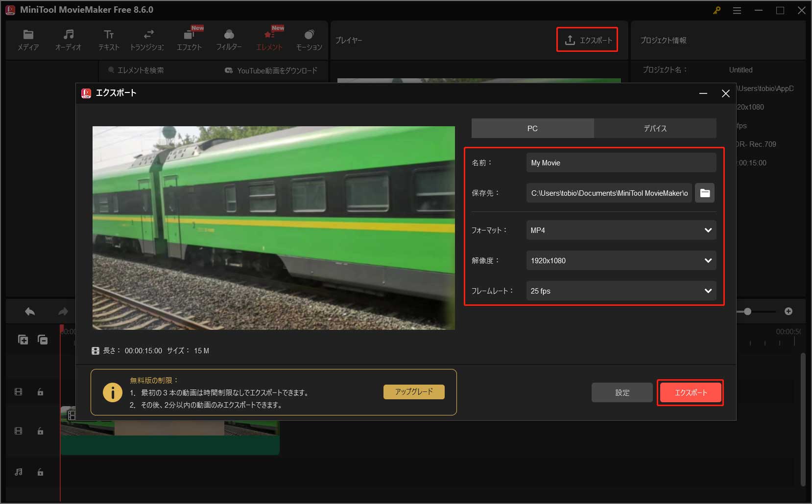Click the アップグレード button
This screenshot has width=812, height=504.
click(x=414, y=391)
